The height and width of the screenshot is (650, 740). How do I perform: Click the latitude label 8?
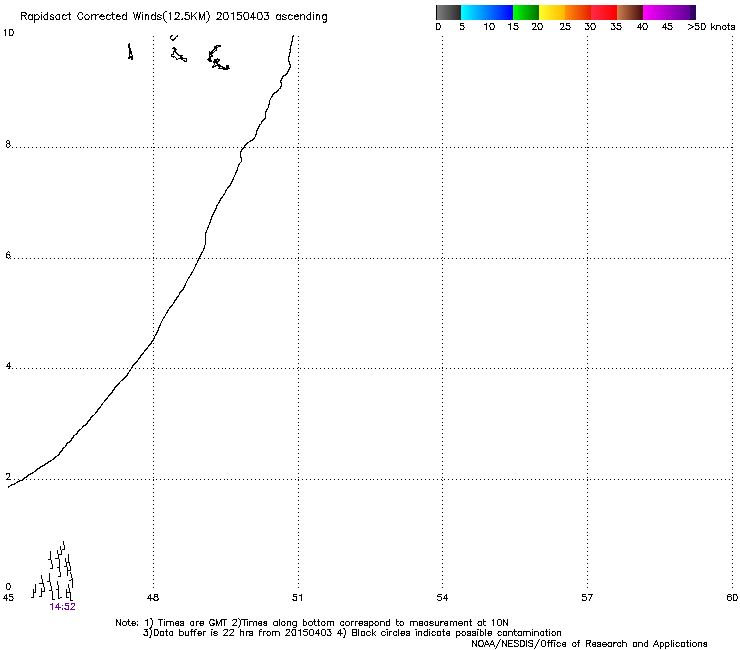(x=8, y=144)
